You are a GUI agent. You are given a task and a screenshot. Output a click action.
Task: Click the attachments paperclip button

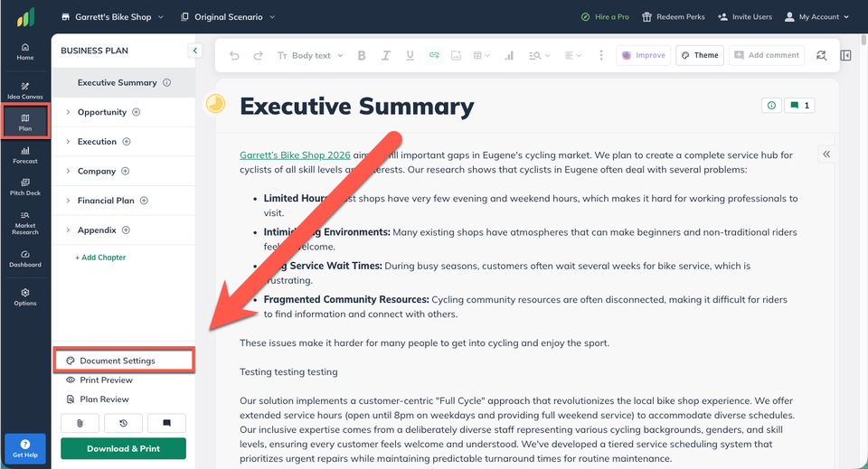[80, 423]
